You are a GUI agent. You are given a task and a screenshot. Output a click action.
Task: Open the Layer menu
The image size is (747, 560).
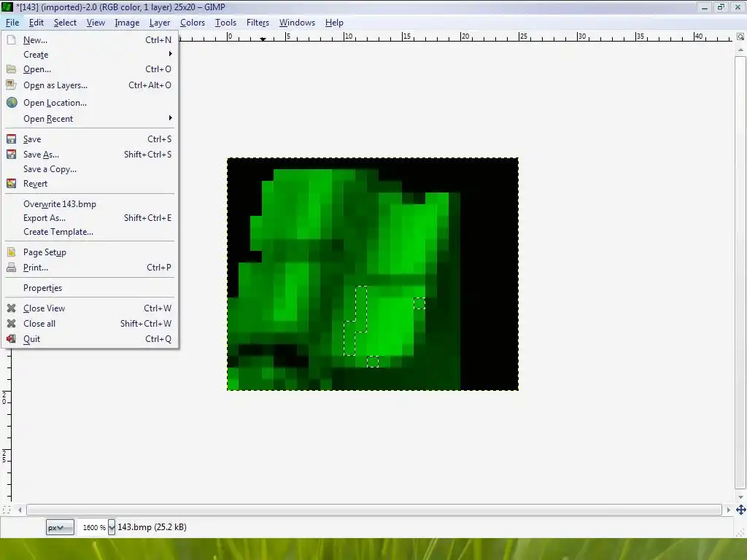pyautogui.click(x=160, y=23)
